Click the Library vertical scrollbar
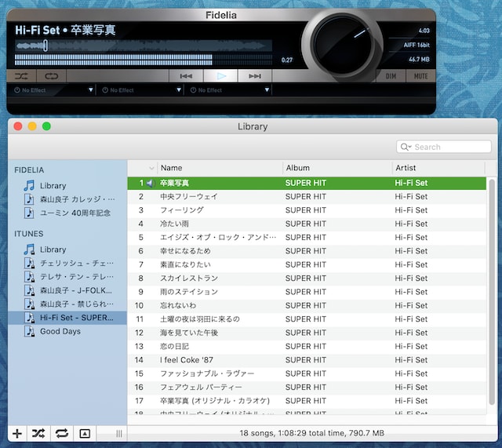This screenshot has width=502, height=448. point(492,291)
